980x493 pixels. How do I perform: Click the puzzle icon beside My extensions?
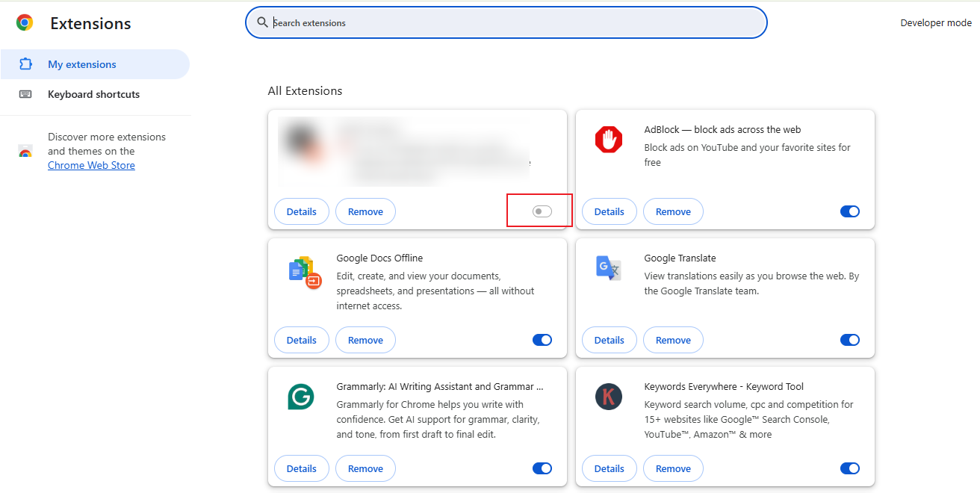coord(25,64)
